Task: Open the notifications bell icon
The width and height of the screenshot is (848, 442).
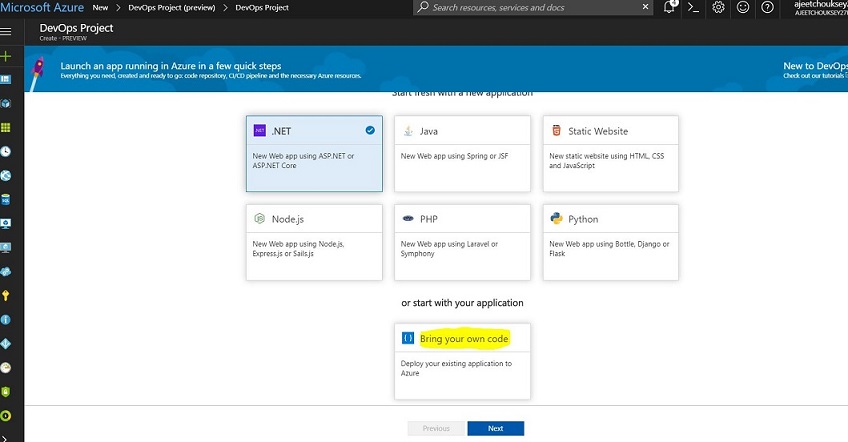Action: click(x=669, y=8)
